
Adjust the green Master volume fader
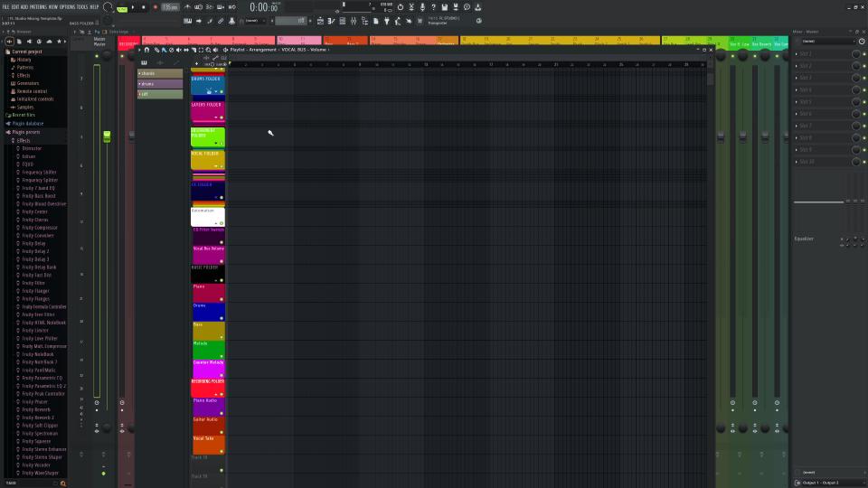tap(107, 136)
